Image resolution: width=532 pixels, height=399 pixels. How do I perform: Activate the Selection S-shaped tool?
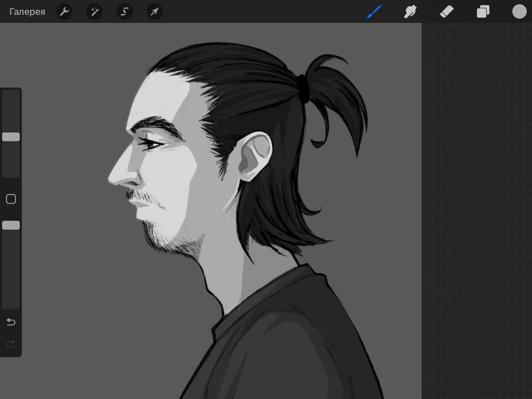[125, 12]
